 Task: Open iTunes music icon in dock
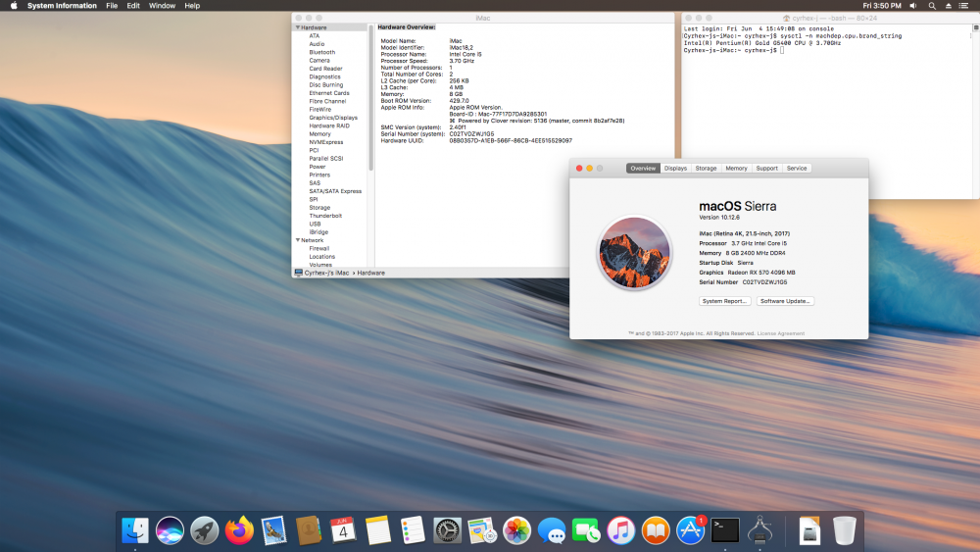pos(620,530)
